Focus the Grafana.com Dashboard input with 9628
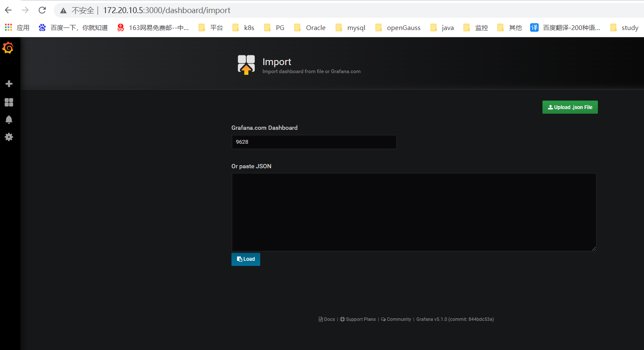 314,142
